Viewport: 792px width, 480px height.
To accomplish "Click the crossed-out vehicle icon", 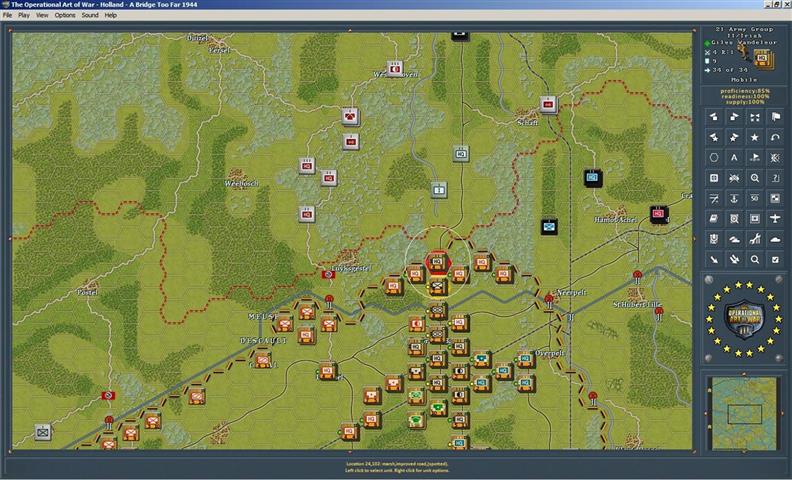I will tap(734, 178).
